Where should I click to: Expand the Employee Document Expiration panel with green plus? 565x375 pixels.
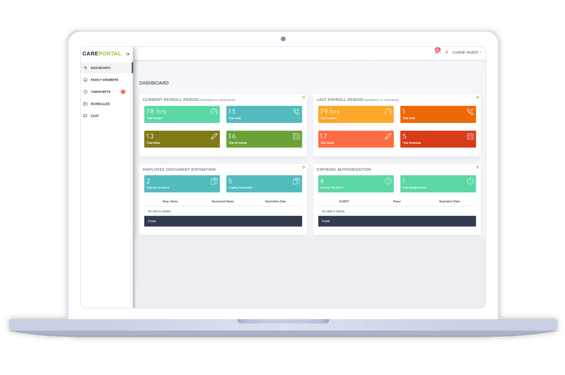point(303,167)
